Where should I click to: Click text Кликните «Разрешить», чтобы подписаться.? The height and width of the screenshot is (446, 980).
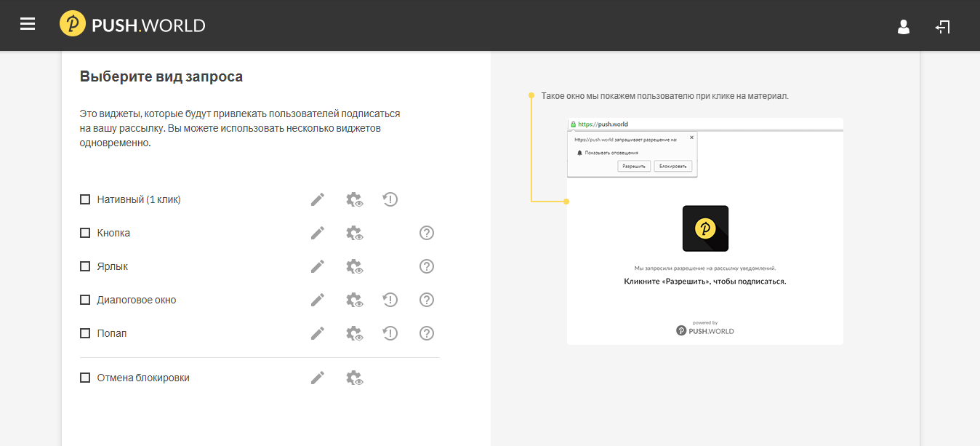click(x=705, y=281)
